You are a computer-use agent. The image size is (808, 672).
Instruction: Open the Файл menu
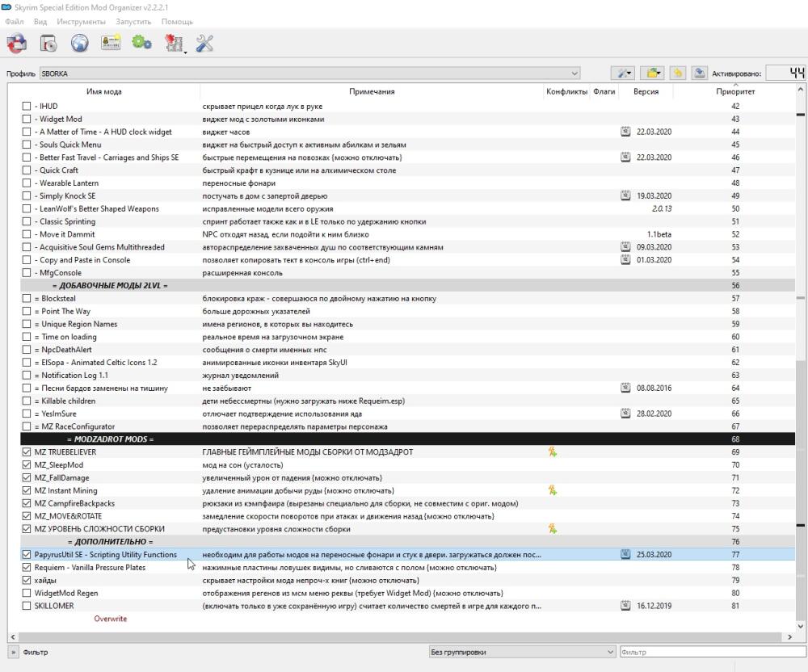pos(15,22)
